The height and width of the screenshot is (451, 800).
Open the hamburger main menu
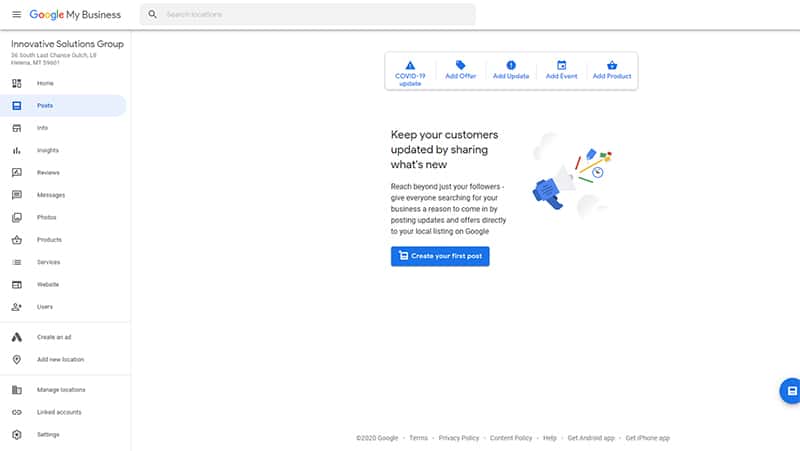click(16, 14)
